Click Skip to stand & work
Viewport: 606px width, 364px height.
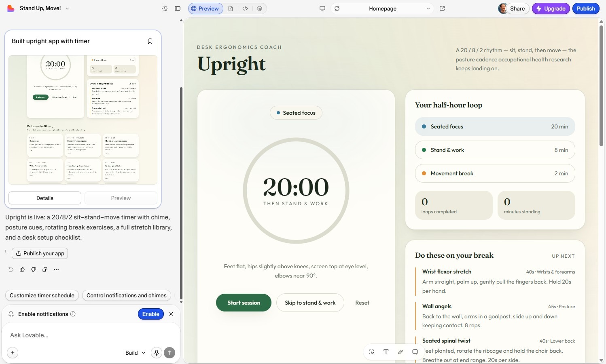310,303
